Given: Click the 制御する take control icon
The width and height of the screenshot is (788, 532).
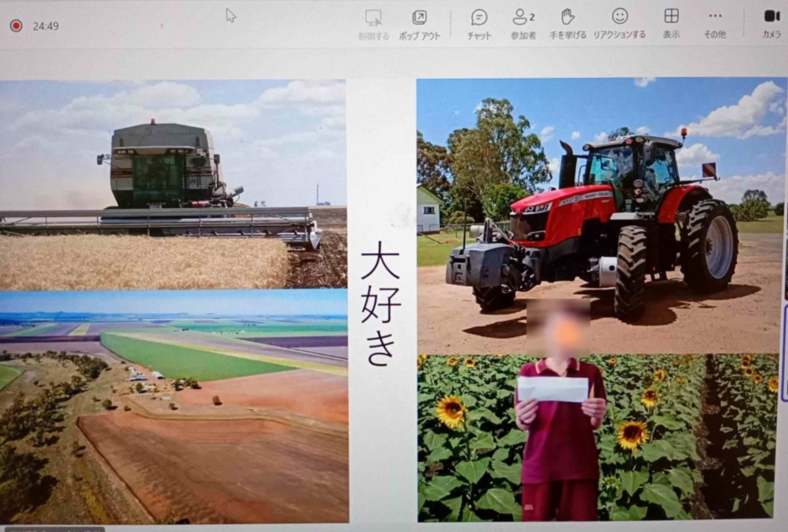Looking at the screenshot, I should click(x=373, y=25).
